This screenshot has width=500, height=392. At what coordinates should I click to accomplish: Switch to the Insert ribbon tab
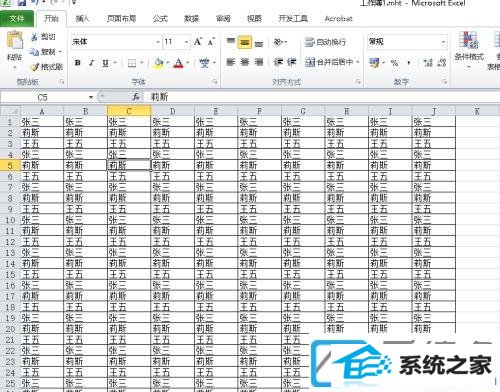(82, 19)
